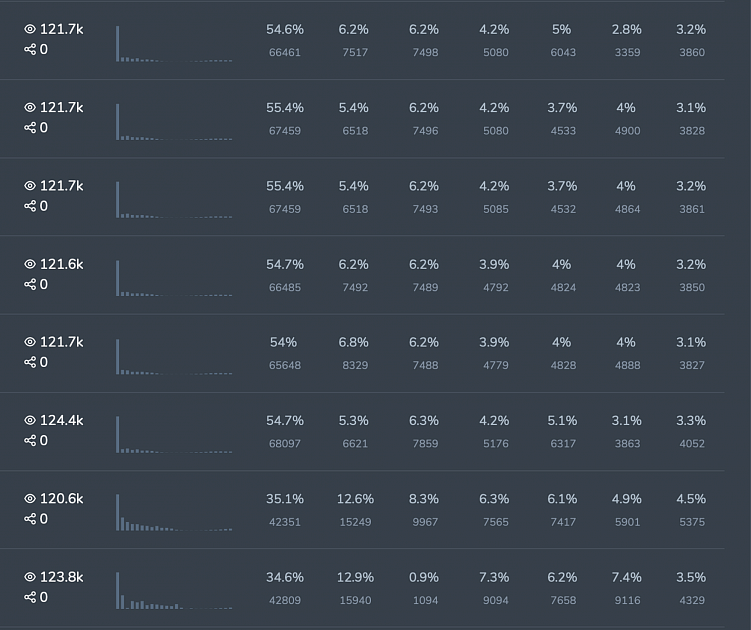Select the 35.1% cell above 42351
This screenshot has width=751, height=630.
pyautogui.click(x=285, y=499)
